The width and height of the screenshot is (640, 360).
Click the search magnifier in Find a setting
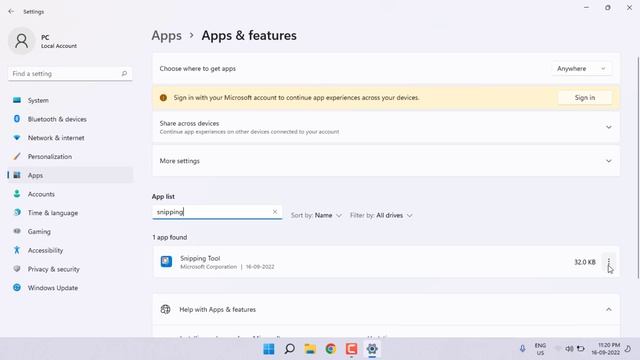(x=124, y=73)
